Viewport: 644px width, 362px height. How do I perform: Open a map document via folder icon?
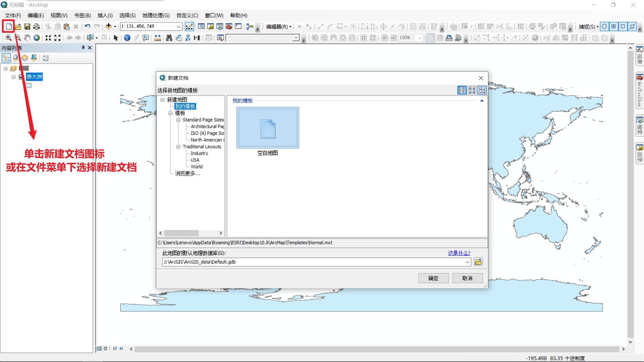point(18,26)
